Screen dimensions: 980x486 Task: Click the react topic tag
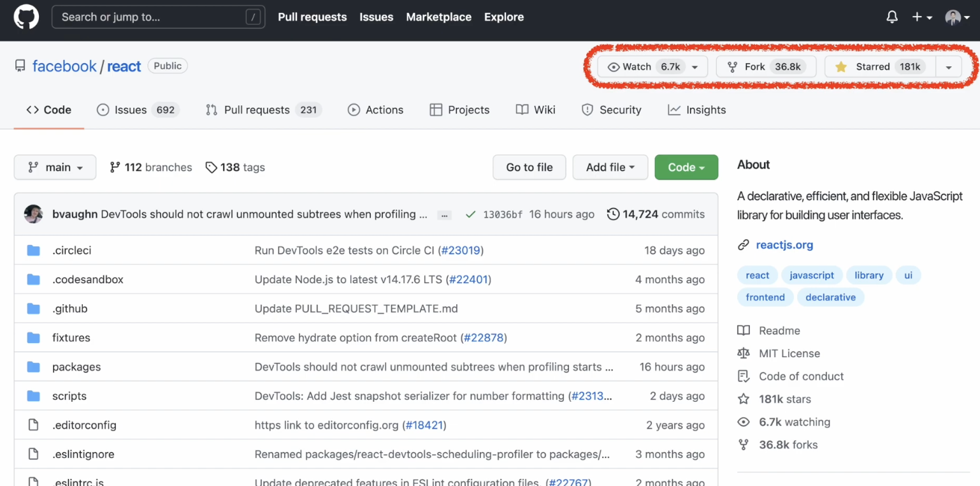757,276
